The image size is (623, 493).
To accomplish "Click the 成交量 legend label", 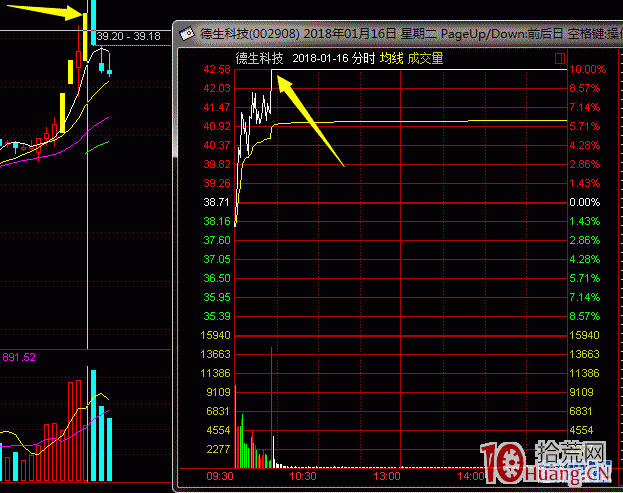I will 425,58.
